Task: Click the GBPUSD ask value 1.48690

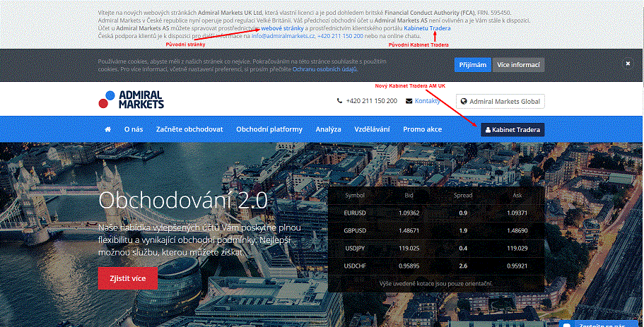Action: 517,230
